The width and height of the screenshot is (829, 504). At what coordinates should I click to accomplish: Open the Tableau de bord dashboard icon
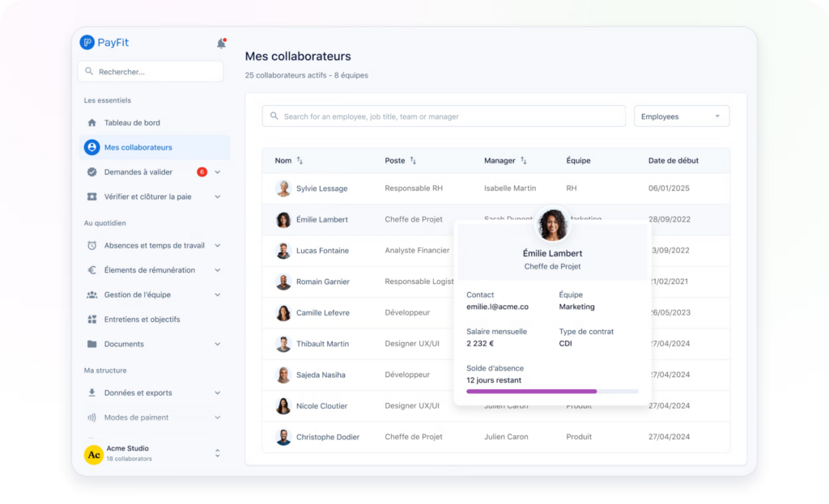91,123
